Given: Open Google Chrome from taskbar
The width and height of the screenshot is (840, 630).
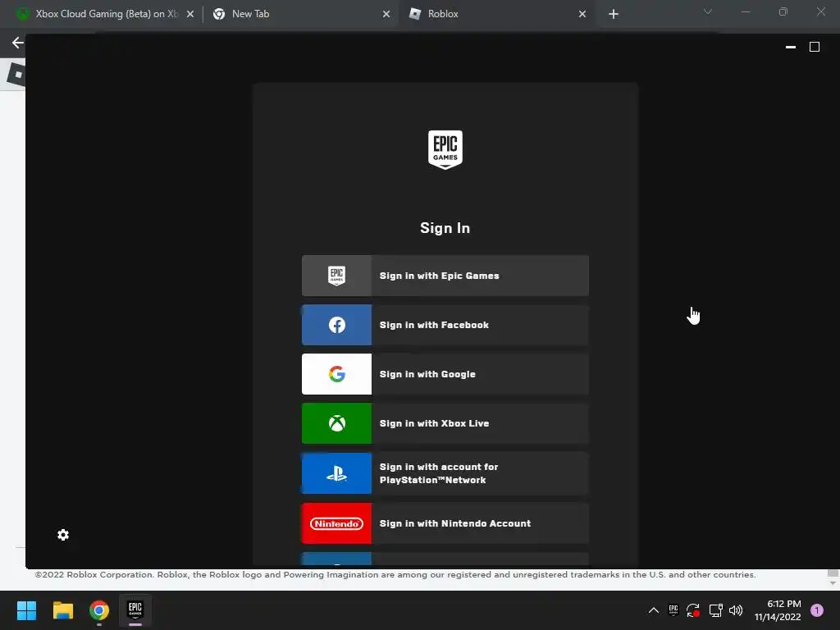Looking at the screenshot, I should click(99, 610).
